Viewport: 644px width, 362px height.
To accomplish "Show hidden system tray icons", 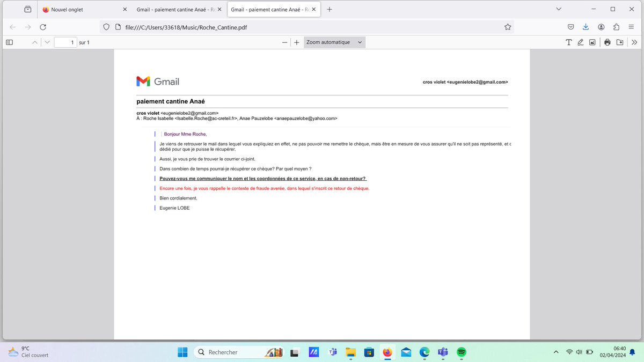I will pos(555,352).
